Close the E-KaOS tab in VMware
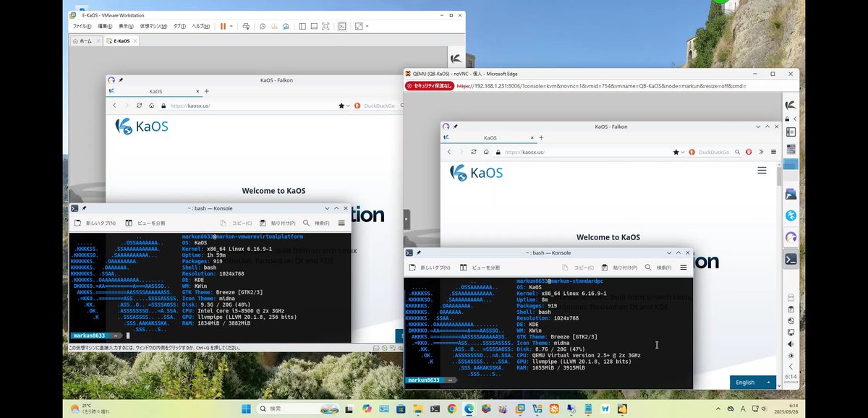The height and width of the screenshot is (418, 868). pos(135,41)
